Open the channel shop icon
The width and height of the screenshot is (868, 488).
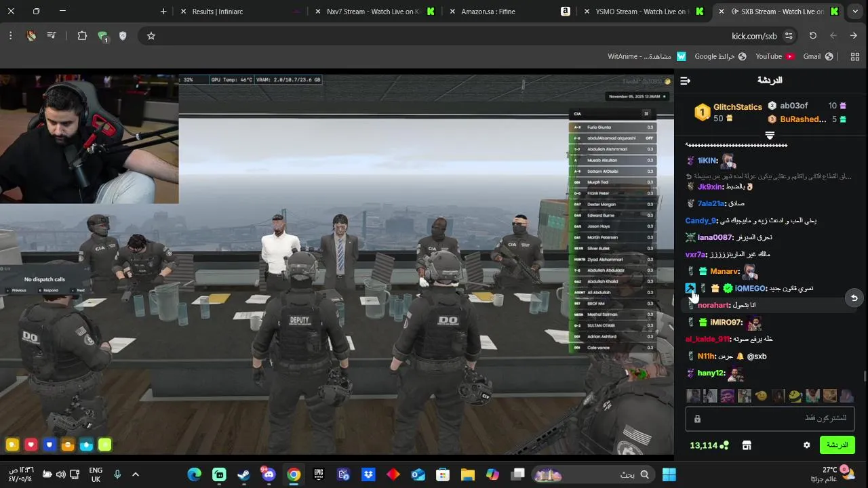click(x=747, y=445)
